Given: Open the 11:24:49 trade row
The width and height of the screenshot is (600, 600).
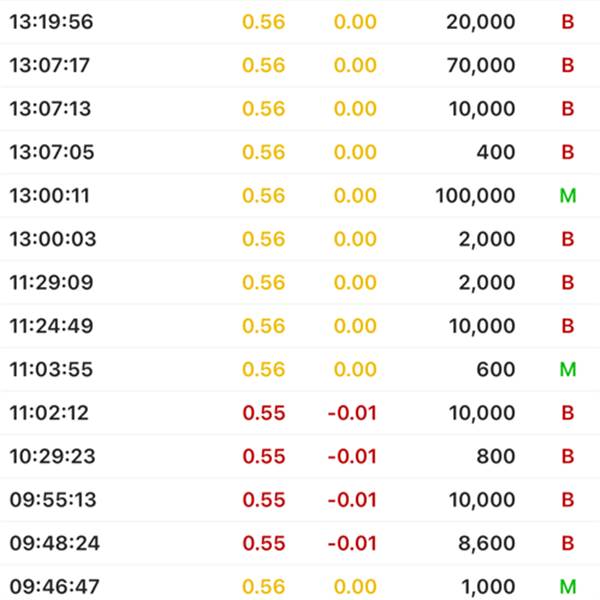Looking at the screenshot, I should pos(300,326).
